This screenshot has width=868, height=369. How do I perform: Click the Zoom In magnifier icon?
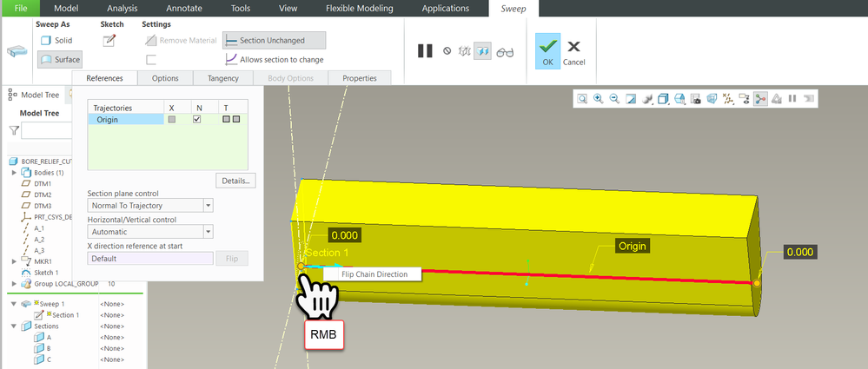[x=599, y=99]
